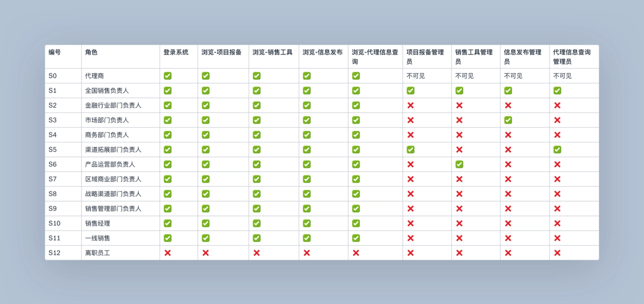The width and height of the screenshot is (644, 304).
Task: Click the green check for 产品运营部负责人 under 销售工具管理员
Action: coord(459,164)
